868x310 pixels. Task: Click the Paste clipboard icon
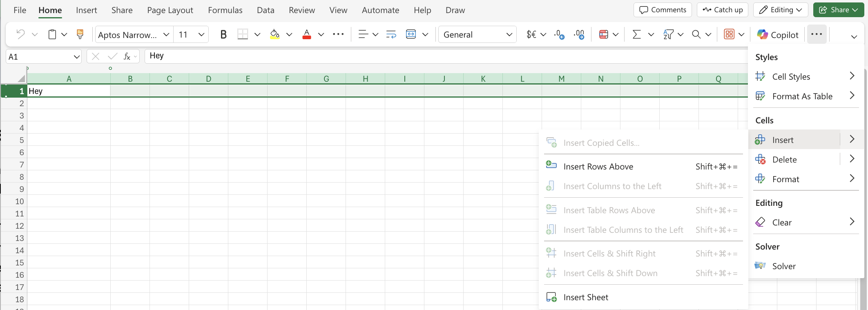(52, 34)
